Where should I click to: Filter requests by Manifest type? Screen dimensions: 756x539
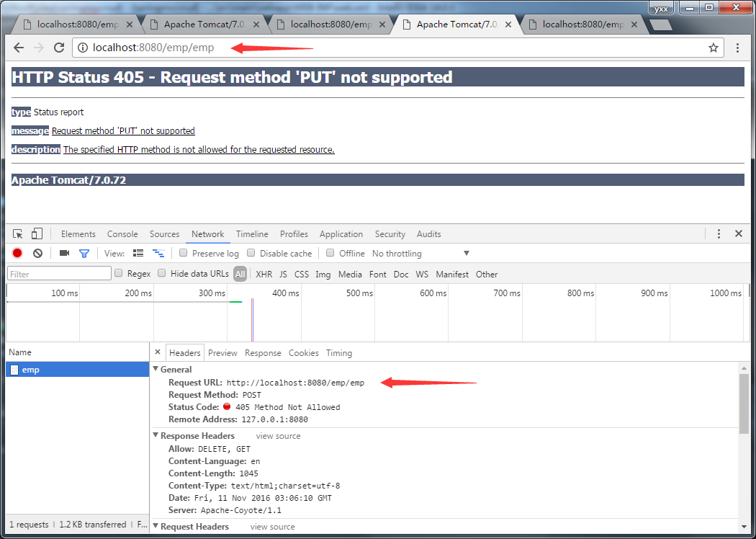pos(452,274)
